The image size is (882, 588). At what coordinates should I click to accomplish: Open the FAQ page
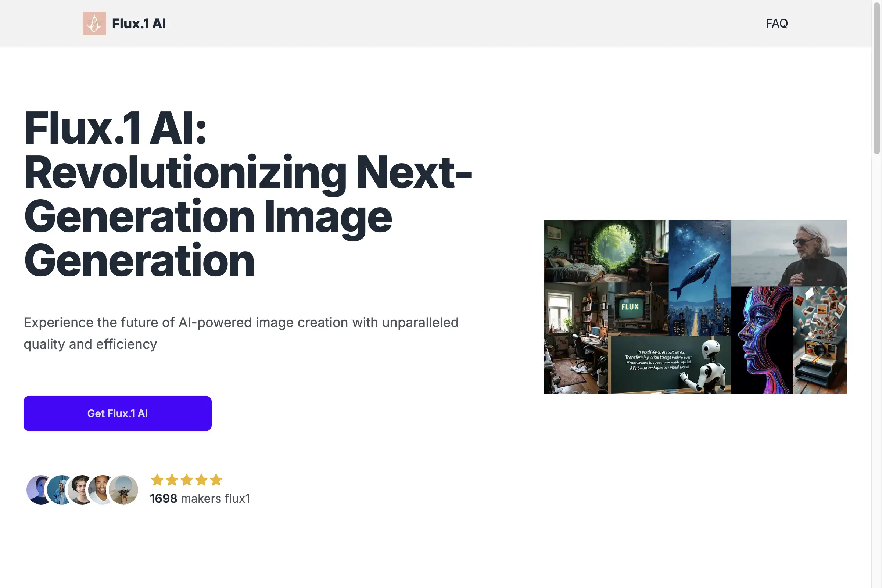777,23
